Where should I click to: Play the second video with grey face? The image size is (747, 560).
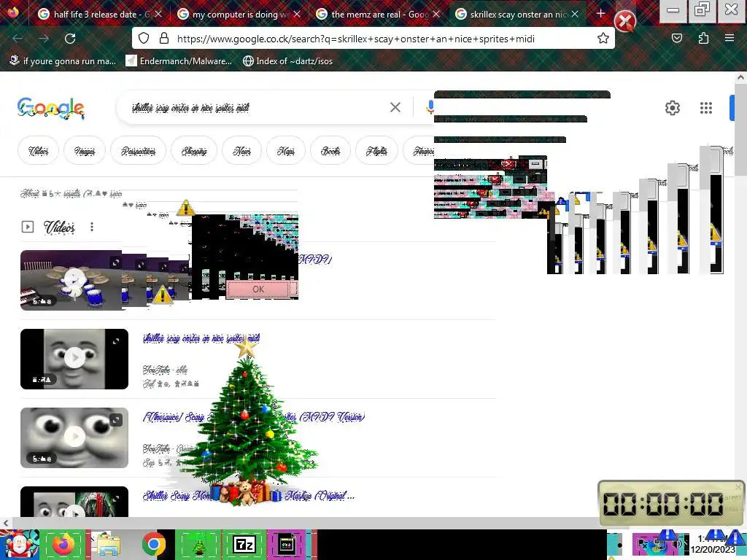click(74, 359)
